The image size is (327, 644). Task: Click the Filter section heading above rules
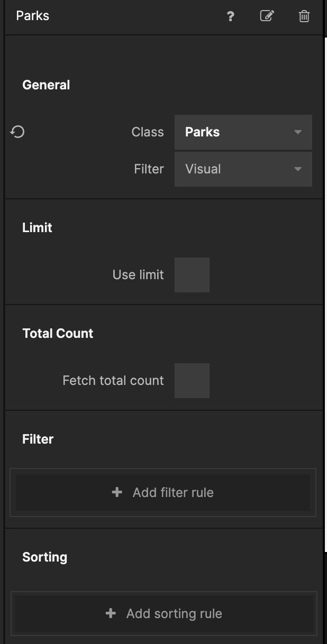pos(38,439)
